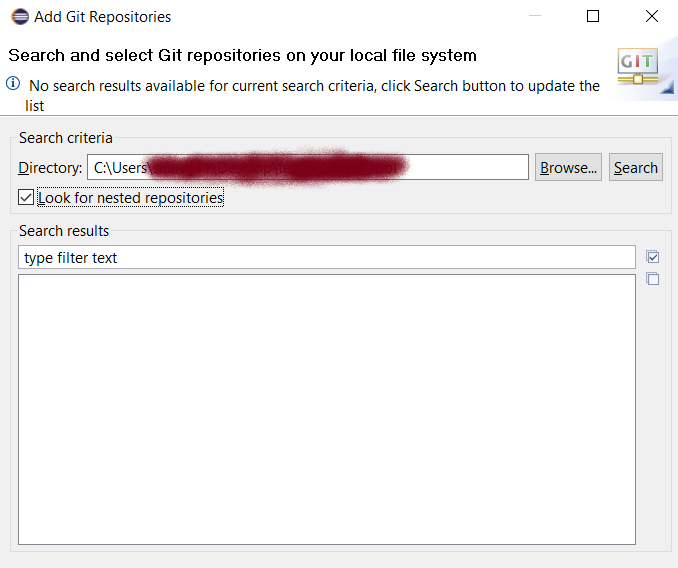The image size is (678, 568).
Task: Click the blue information icon
Action: coord(14,84)
